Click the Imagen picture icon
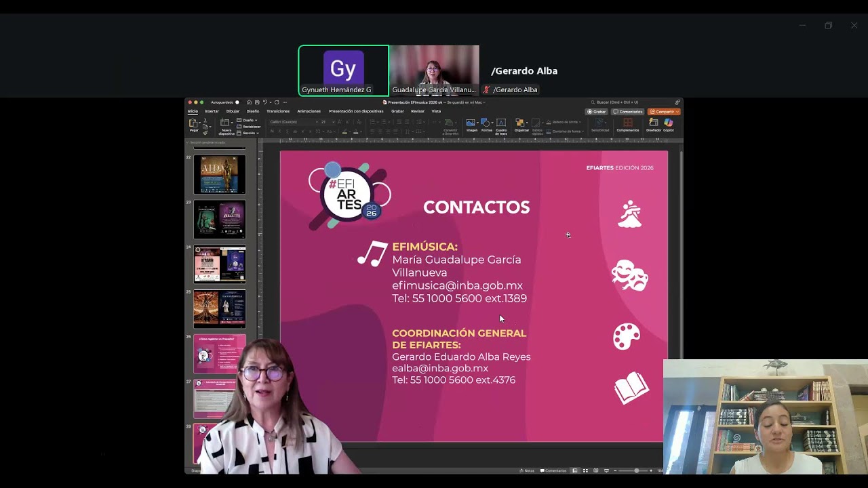868x488 pixels. [471, 123]
